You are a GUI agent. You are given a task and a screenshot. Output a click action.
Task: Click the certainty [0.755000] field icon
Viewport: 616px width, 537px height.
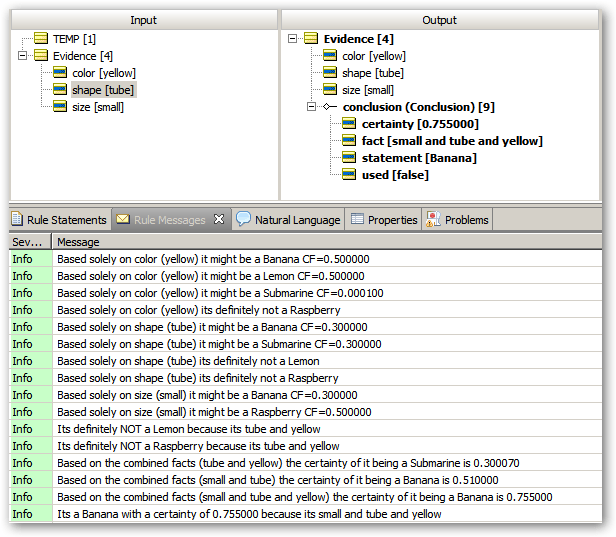(349, 124)
